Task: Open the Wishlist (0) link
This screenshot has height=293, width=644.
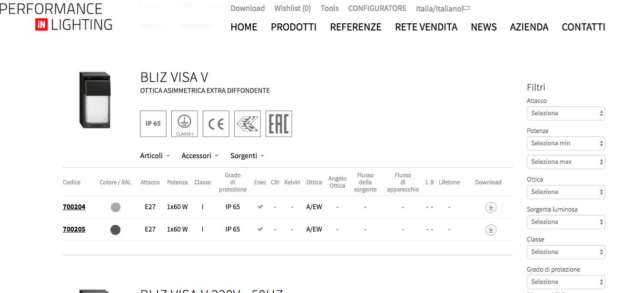Action: click(x=292, y=9)
